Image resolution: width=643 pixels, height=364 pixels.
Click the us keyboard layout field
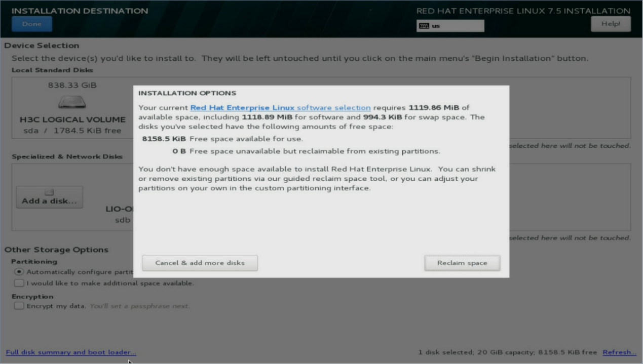pos(450,26)
